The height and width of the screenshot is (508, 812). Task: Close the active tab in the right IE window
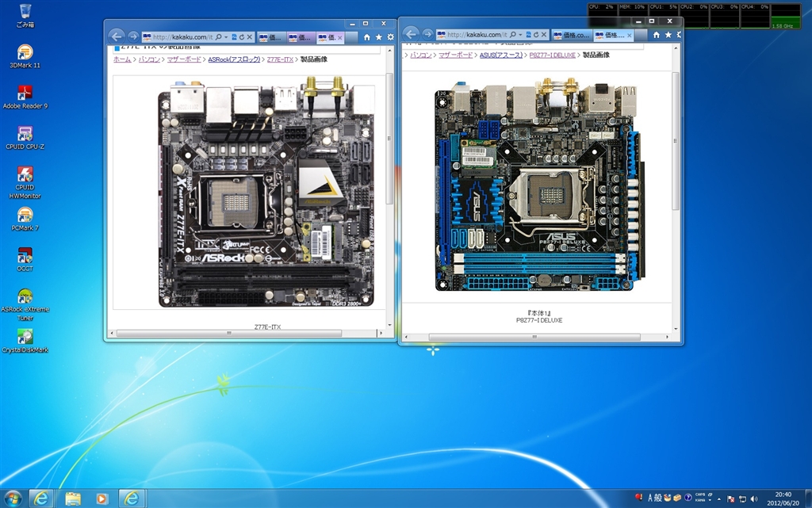coord(629,35)
